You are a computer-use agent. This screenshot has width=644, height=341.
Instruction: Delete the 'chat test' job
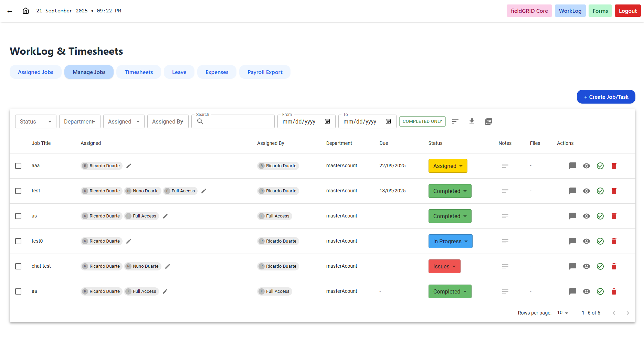pos(614,266)
